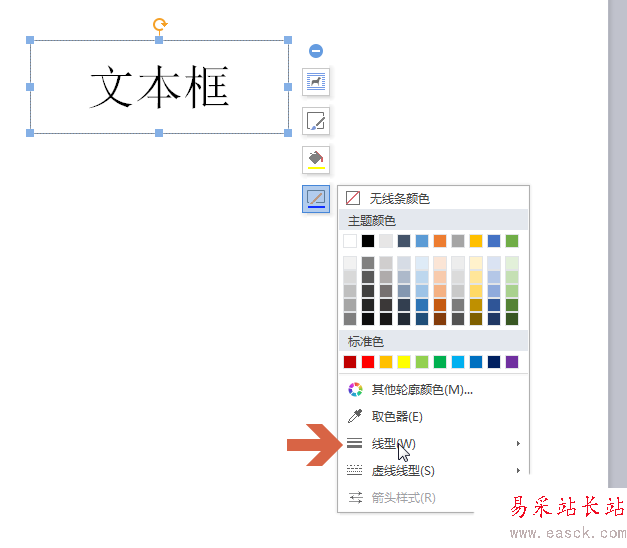The height and width of the screenshot is (548, 627).
Task: Pick the dark slate blue theme swatch
Action: tap(404, 241)
